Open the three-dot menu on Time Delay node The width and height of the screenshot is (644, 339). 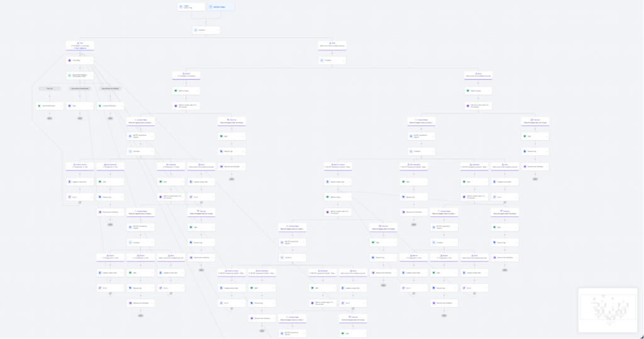[91, 60]
